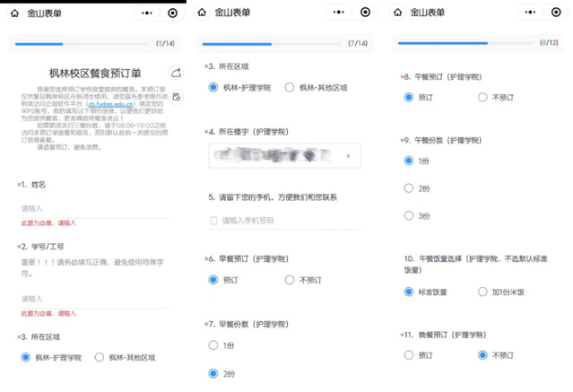Click the 金山表单 title in the right panel
The width and height of the screenshot is (573, 392).
pos(428,13)
